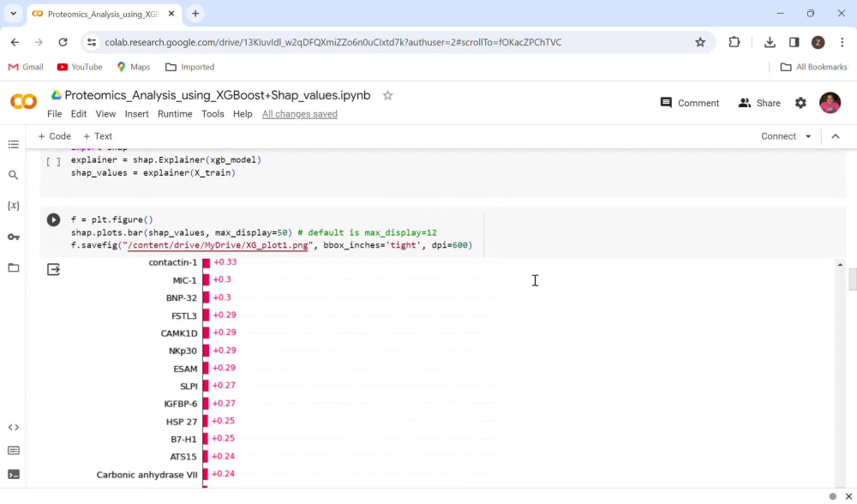Click the browser address bar URL
Viewport: 857px width, 504px height.
coord(333,42)
